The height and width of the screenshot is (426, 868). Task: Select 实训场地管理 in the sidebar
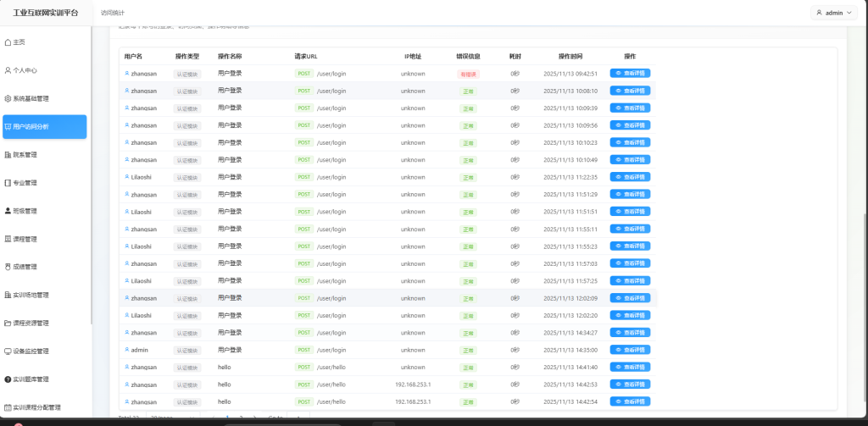tap(31, 295)
